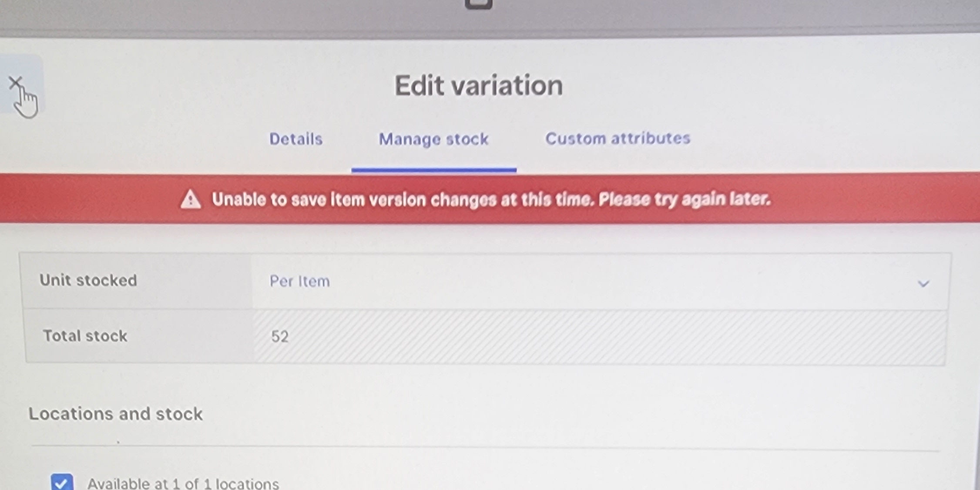Click the Available at 1 of 1 locations label
Screen dimensions: 980x490
pos(183,483)
